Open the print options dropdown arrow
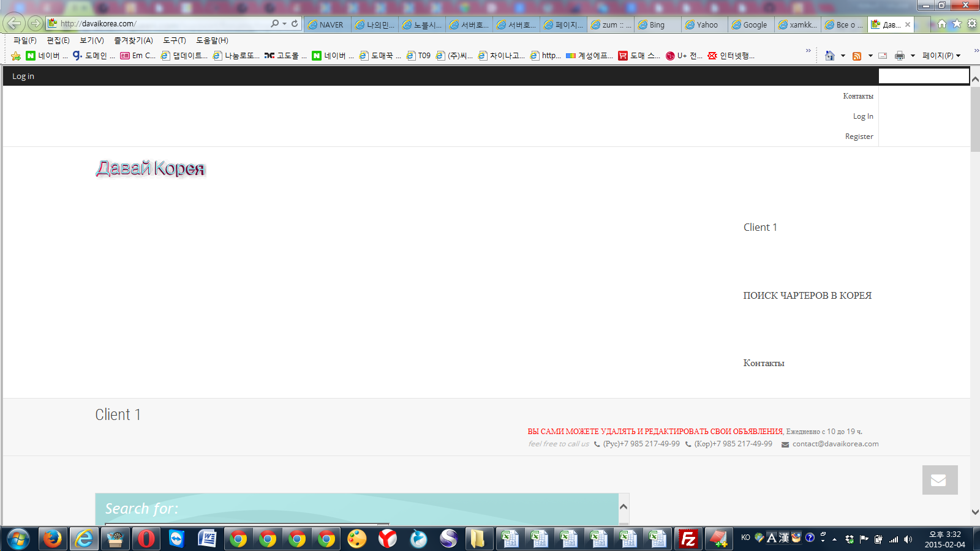 click(913, 56)
